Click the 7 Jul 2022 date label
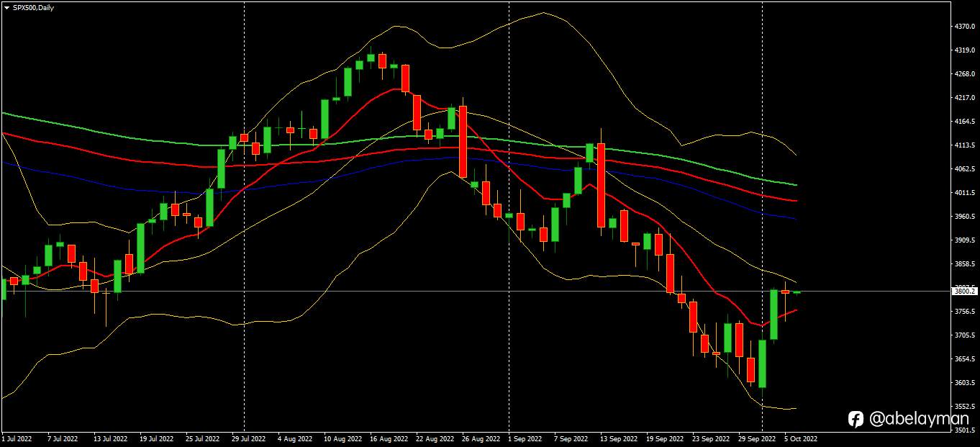 [62, 438]
